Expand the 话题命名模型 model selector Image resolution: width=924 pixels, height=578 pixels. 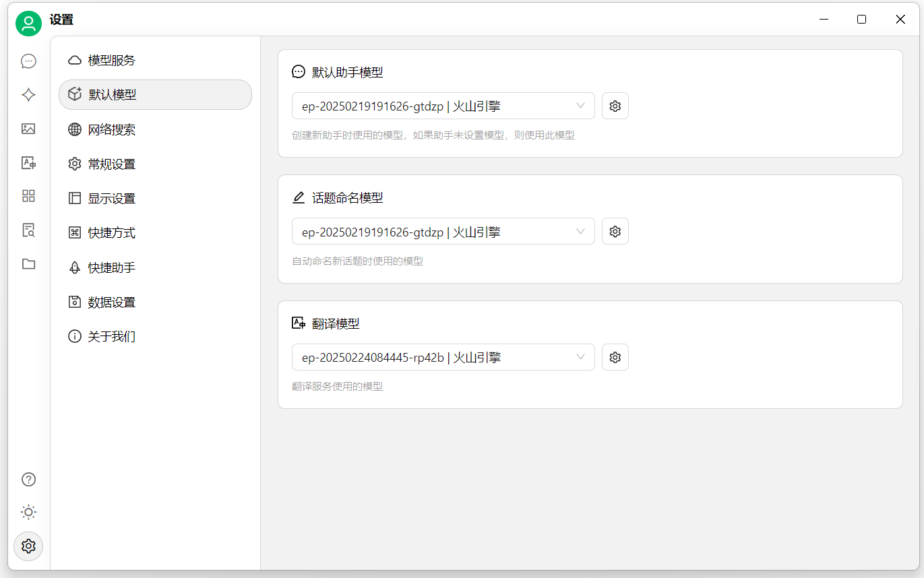point(443,231)
